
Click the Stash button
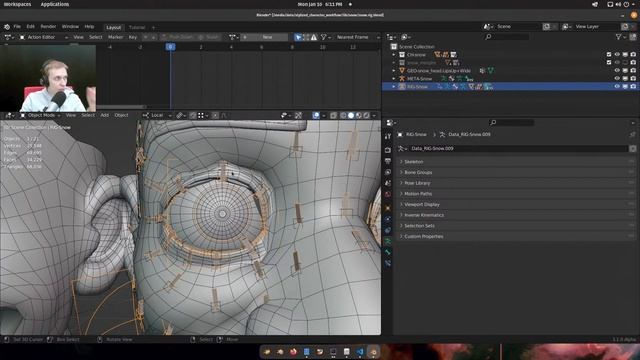(x=209, y=37)
